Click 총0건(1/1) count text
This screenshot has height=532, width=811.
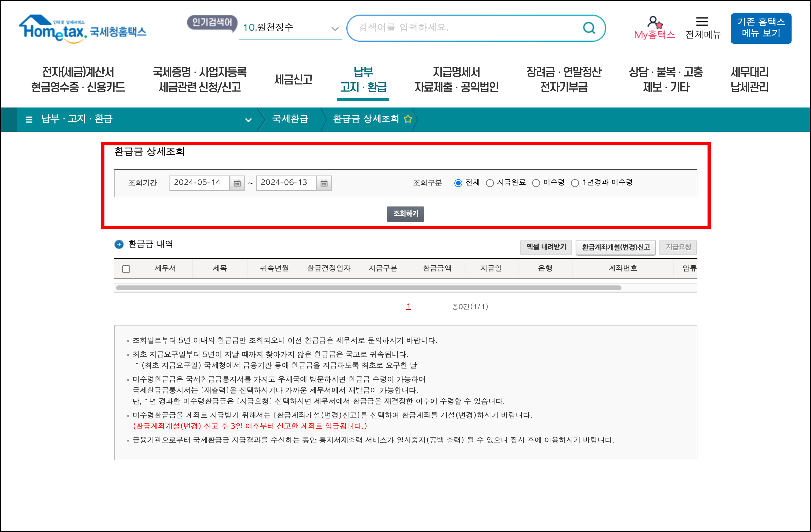pyautogui.click(x=470, y=307)
